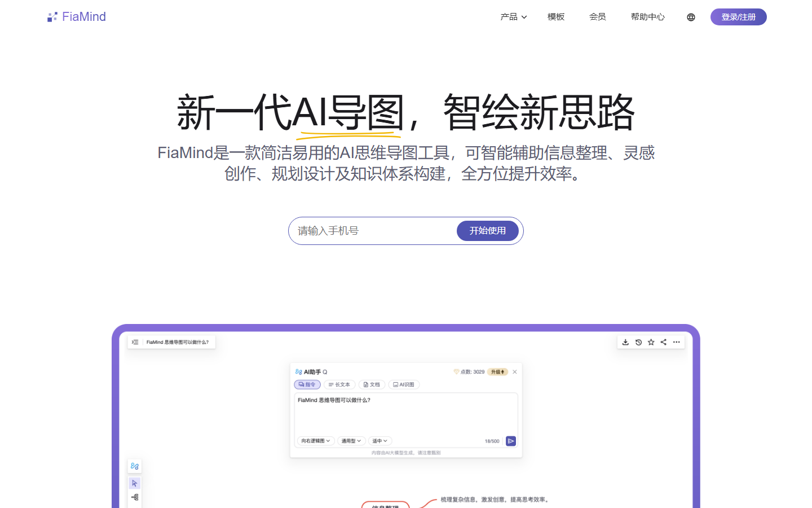Open the 向右逻辑图 layout dropdown
812x508 pixels.
tap(316, 441)
